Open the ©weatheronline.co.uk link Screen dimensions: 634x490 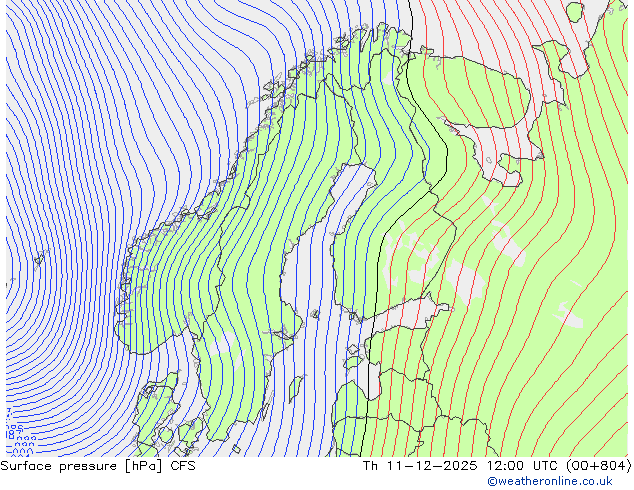(x=550, y=481)
